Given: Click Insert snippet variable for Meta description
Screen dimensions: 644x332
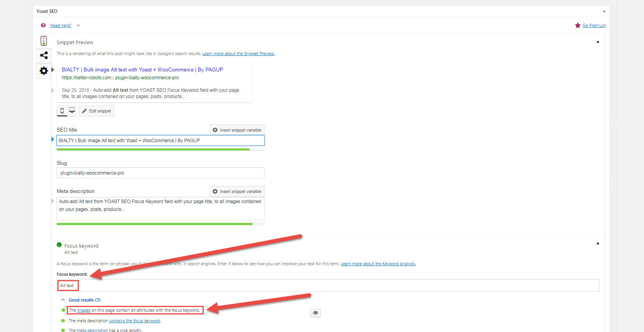Looking at the screenshot, I should 237,191.
